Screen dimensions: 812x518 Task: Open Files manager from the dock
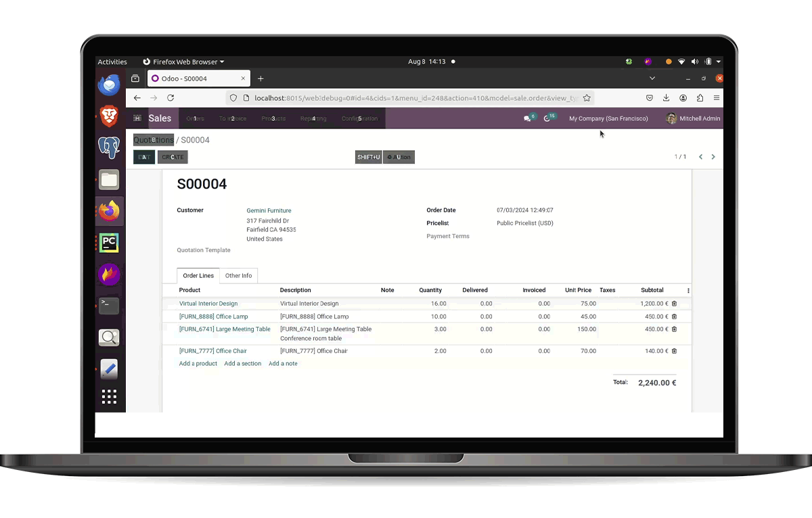tap(109, 179)
